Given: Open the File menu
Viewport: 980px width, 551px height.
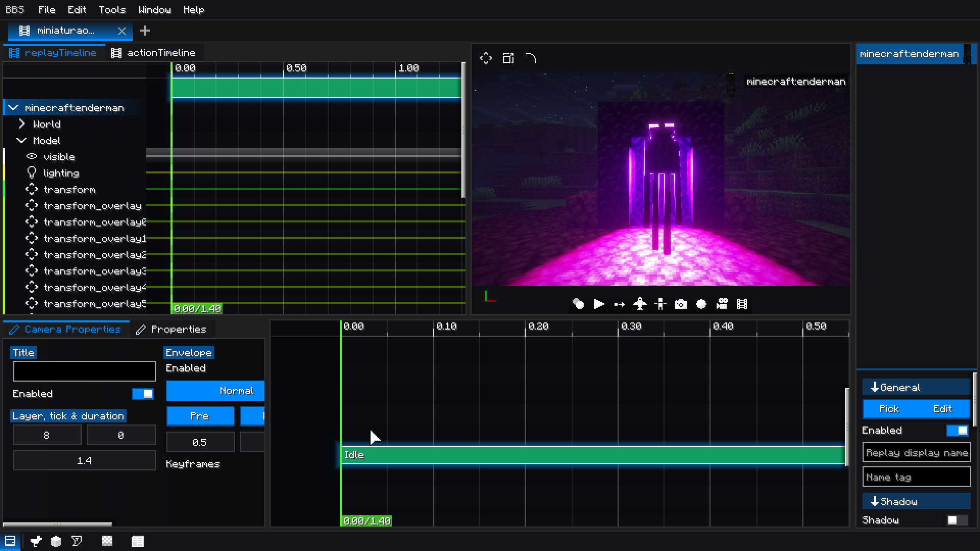Looking at the screenshot, I should pos(46,10).
